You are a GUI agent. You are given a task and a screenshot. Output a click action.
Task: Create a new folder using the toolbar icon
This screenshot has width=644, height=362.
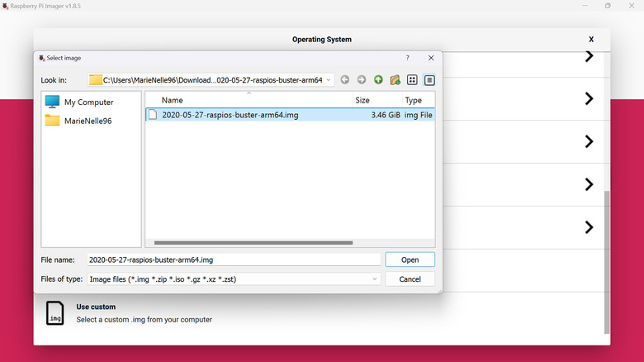point(395,80)
